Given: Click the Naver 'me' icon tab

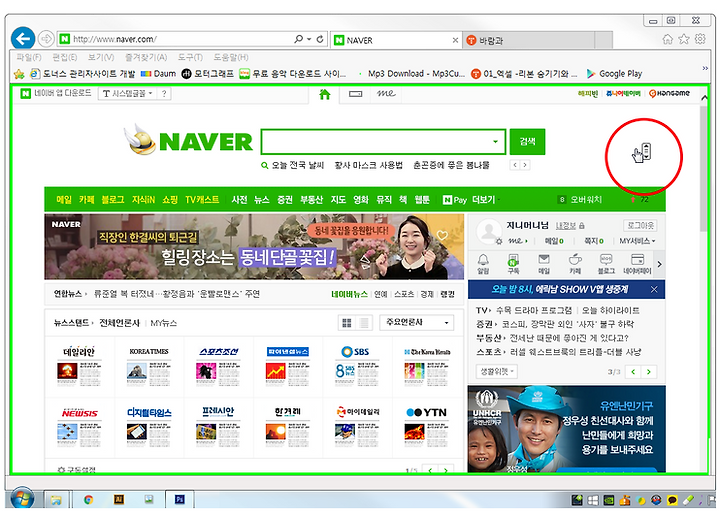Looking at the screenshot, I should point(386,94).
